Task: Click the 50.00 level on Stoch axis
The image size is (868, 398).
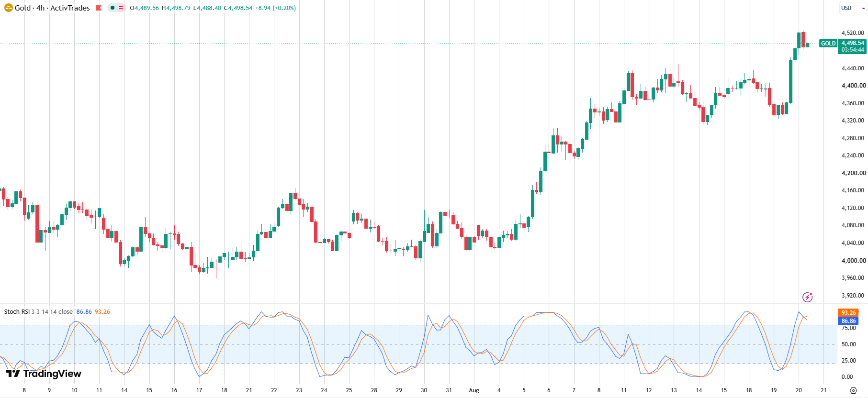Action: tap(849, 344)
